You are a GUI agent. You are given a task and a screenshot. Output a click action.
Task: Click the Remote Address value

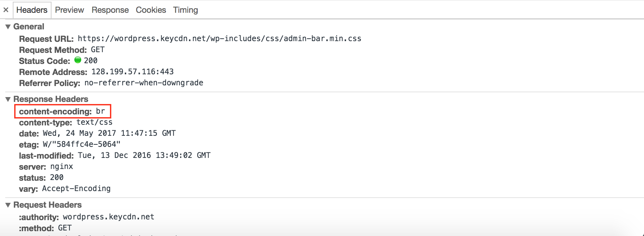pos(132,72)
